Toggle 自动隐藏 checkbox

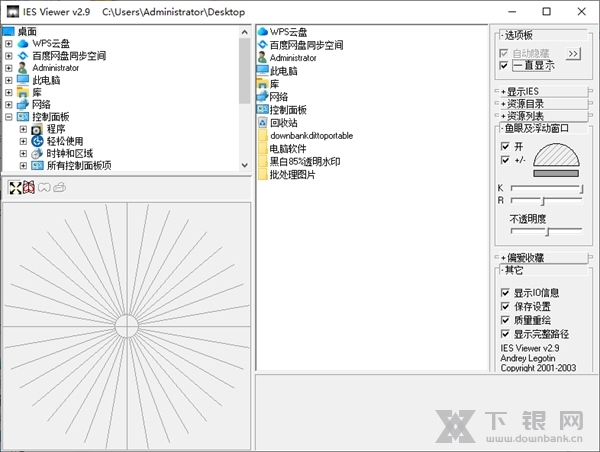click(504, 53)
